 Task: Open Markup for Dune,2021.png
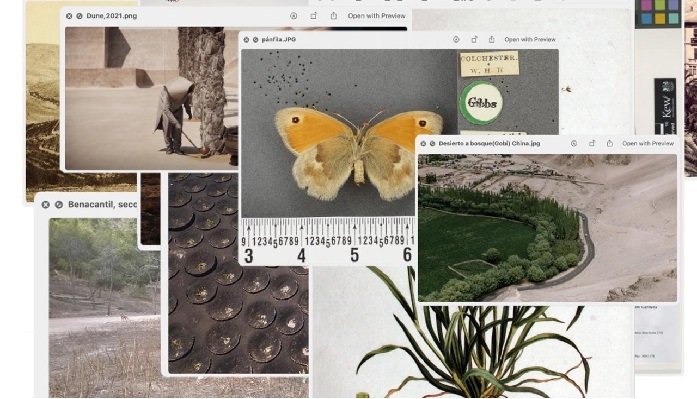pyautogui.click(x=293, y=16)
